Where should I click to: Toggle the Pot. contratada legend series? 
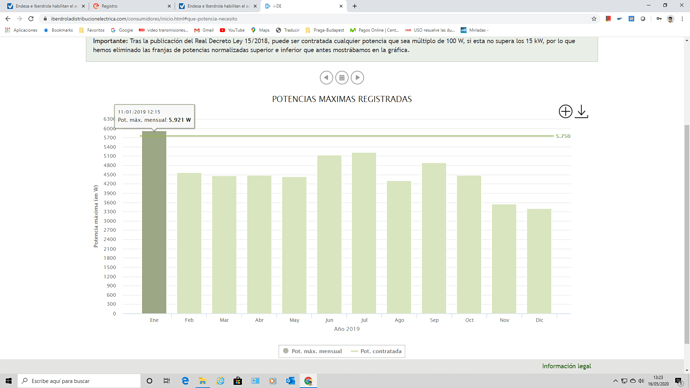pos(377,351)
